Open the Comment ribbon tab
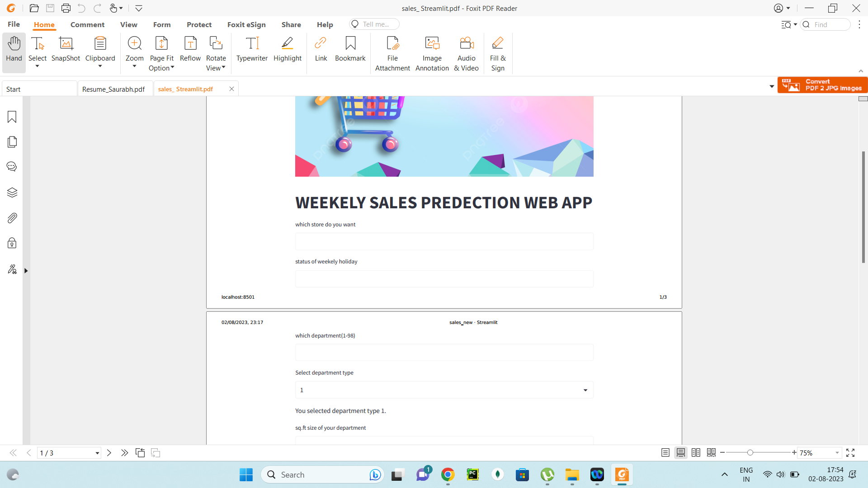868x488 pixels. (x=87, y=24)
